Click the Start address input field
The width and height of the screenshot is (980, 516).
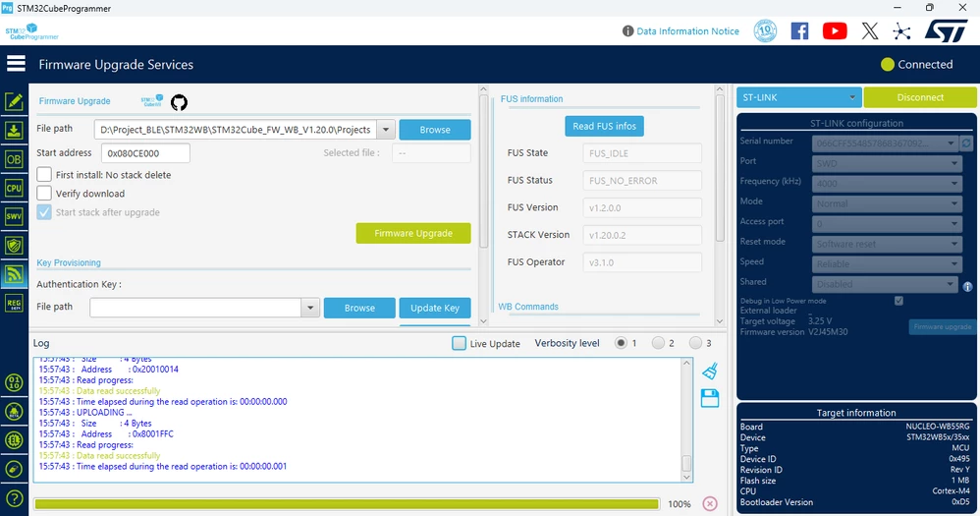coord(145,152)
